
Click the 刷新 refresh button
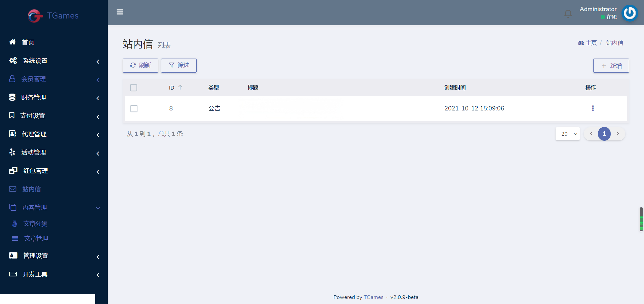pos(140,65)
